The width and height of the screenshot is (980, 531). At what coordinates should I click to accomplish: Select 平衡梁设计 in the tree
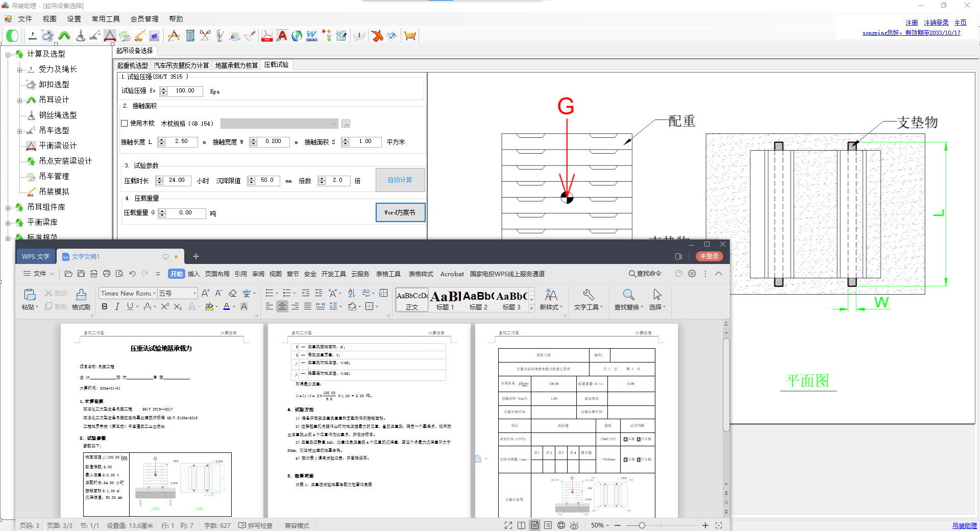pos(57,146)
